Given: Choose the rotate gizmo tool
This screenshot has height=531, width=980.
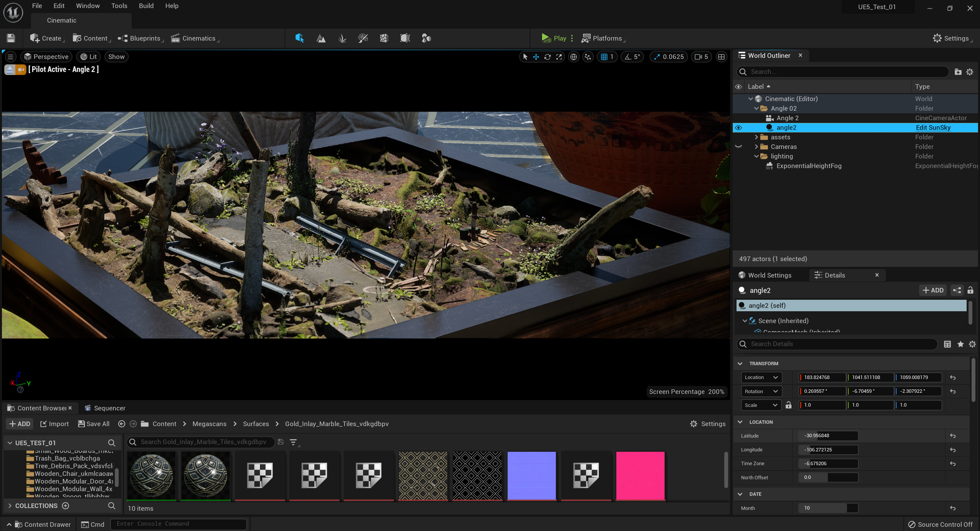Looking at the screenshot, I should point(547,57).
